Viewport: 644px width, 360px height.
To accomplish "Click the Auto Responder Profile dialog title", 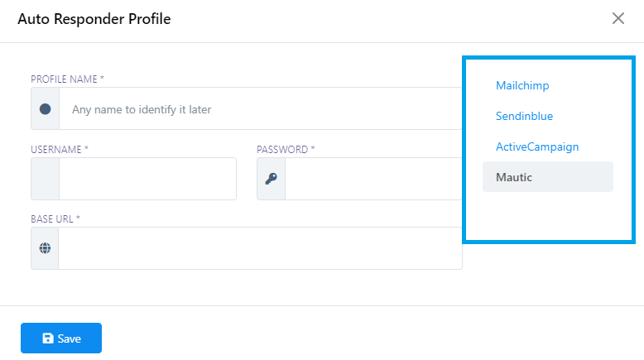I will point(94,18).
